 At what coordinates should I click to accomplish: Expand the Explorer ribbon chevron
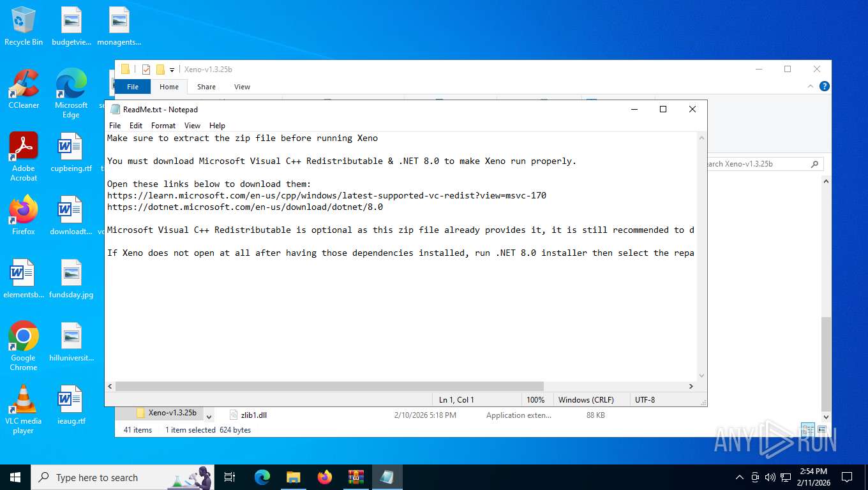[812, 86]
